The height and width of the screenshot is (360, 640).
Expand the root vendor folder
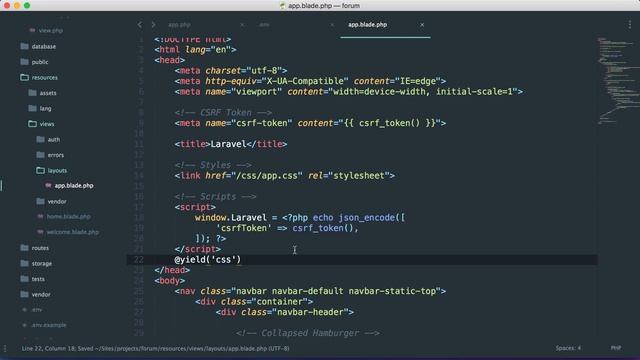[41, 295]
